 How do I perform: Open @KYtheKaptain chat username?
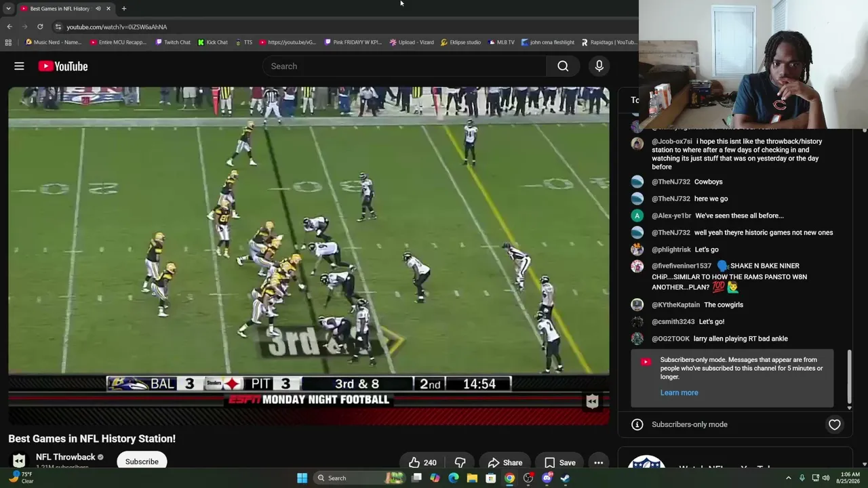[675, 305]
